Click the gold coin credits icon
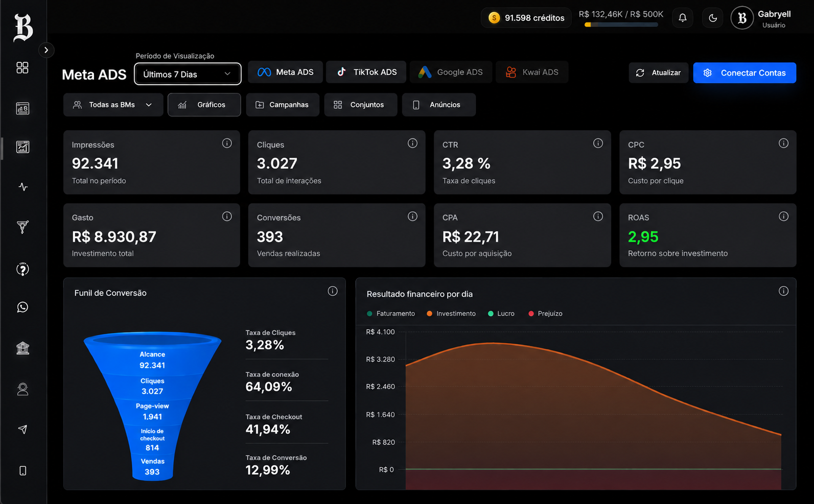This screenshot has height=504, width=814. 494,18
